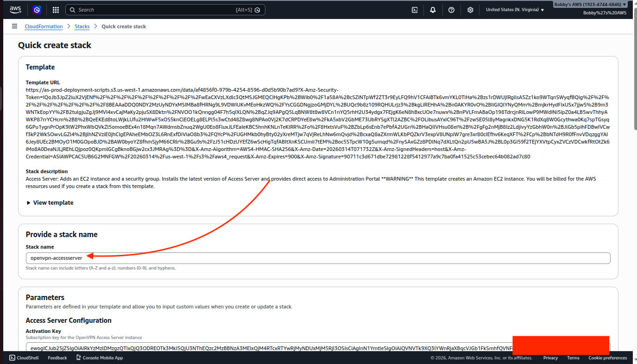Open Bobby's AWS account dropdown
The height and width of the screenshot is (364, 637).
tap(590, 5)
